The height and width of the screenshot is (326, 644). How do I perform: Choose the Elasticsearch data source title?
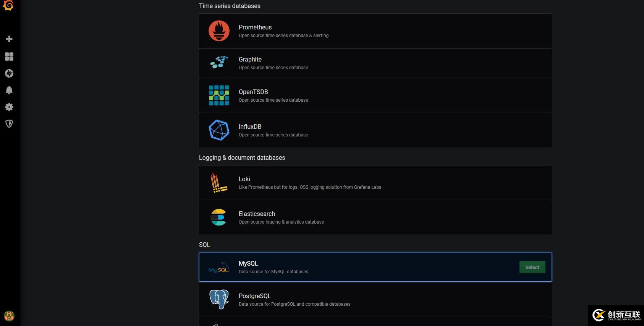click(257, 214)
